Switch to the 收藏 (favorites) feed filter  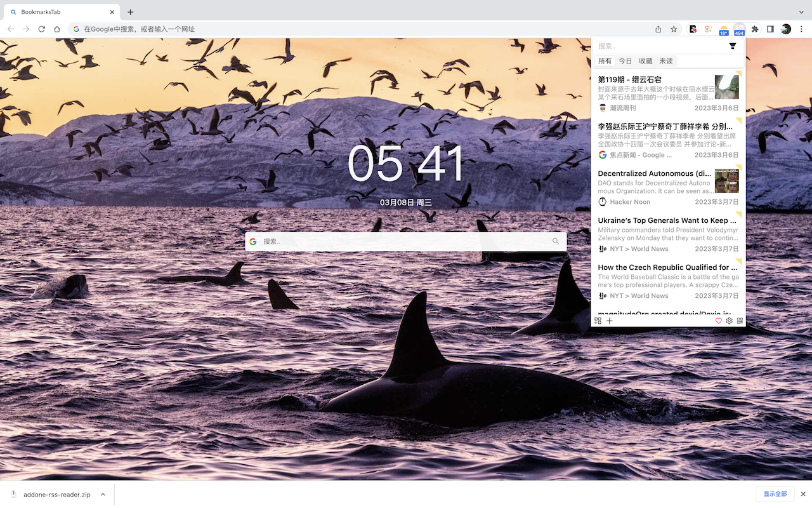point(645,60)
